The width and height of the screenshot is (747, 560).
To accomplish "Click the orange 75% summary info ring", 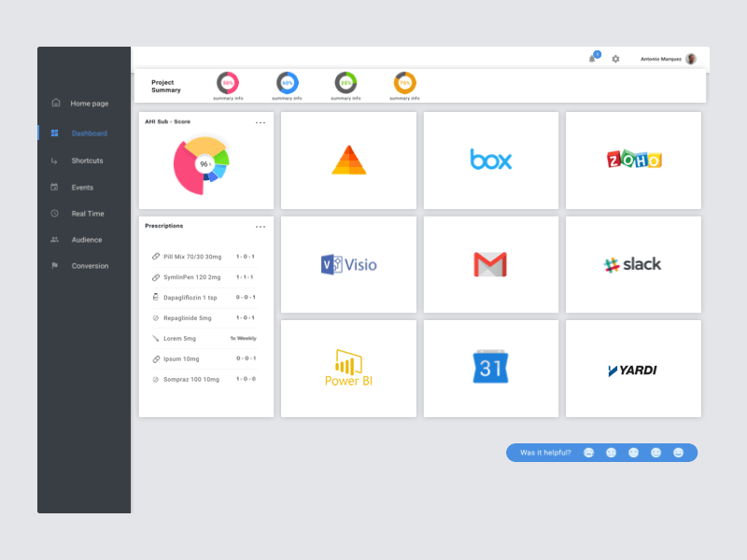I will [404, 83].
